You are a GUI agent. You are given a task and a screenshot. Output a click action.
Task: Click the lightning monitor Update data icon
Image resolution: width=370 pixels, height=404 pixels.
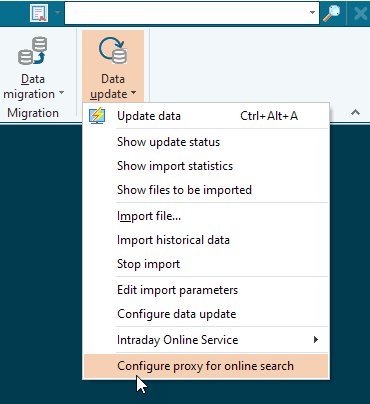(97, 116)
